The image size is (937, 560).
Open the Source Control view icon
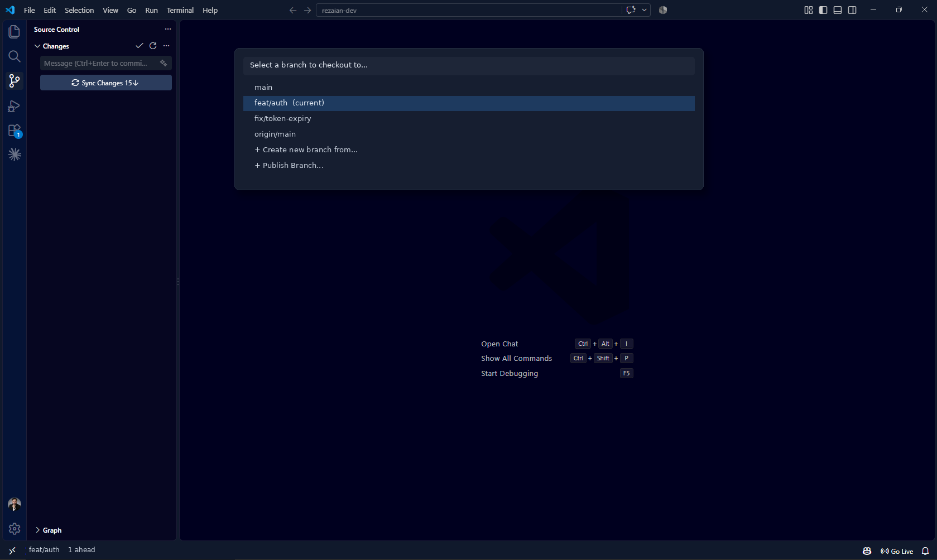(x=15, y=81)
